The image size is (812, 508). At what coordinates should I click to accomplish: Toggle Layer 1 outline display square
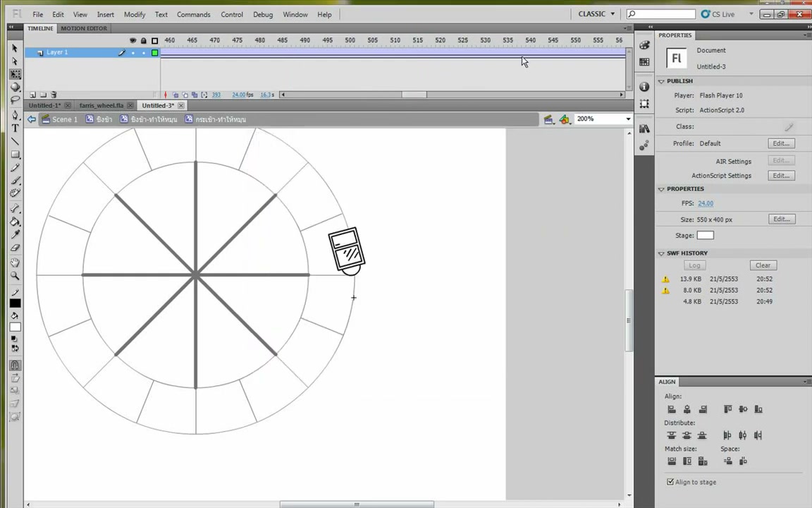click(x=154, y=52)
